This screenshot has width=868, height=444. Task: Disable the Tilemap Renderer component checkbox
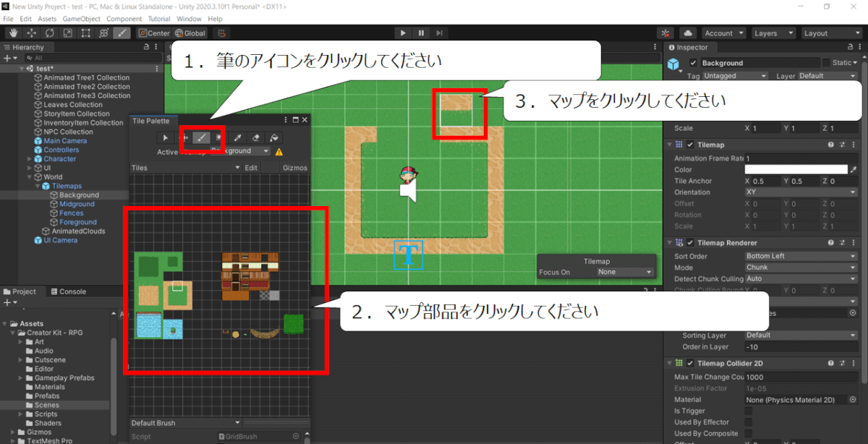pos(690,243)
